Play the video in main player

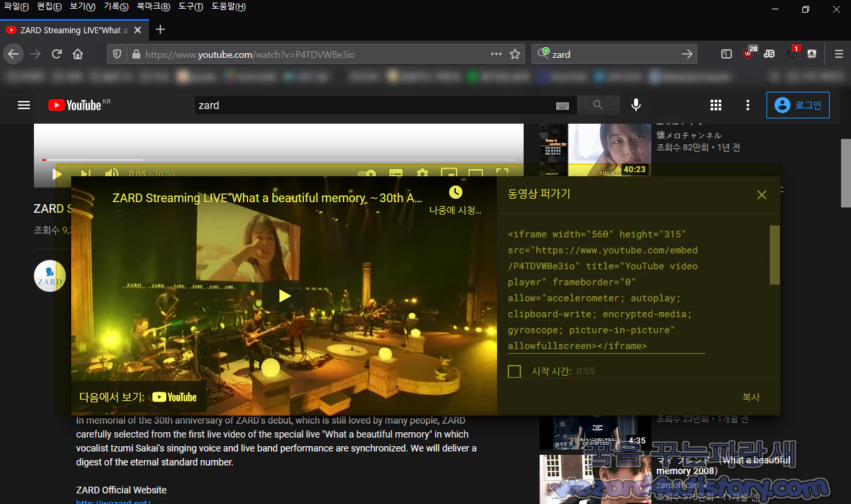click(x=57, y=174)
